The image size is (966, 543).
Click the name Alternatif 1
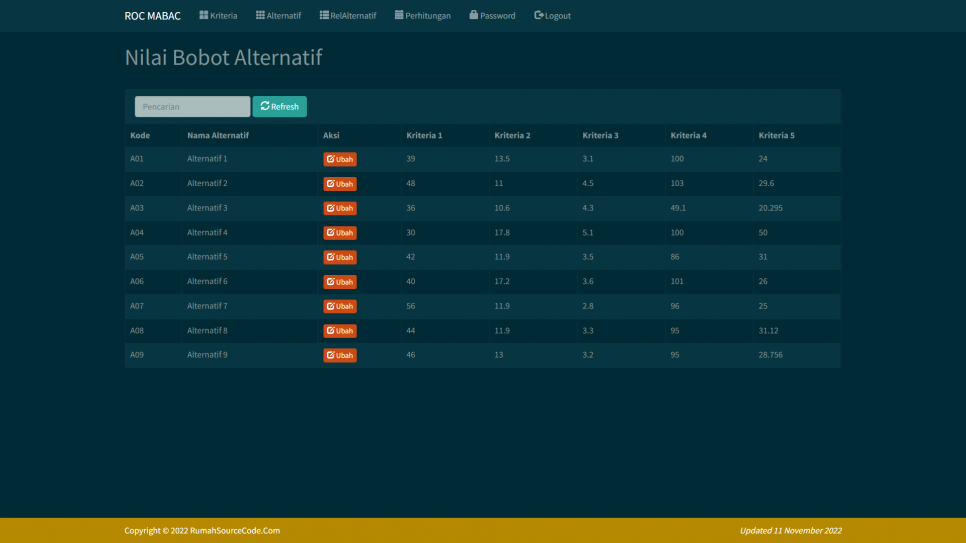(x=207, y=159)
